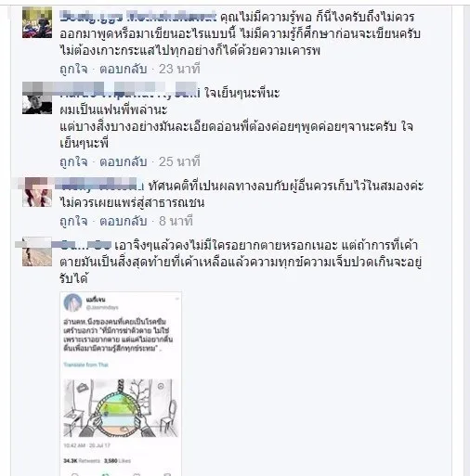Like the comment posted 23 นาที ago
Viewport: 470px width, 476px height.
point(73,69)
